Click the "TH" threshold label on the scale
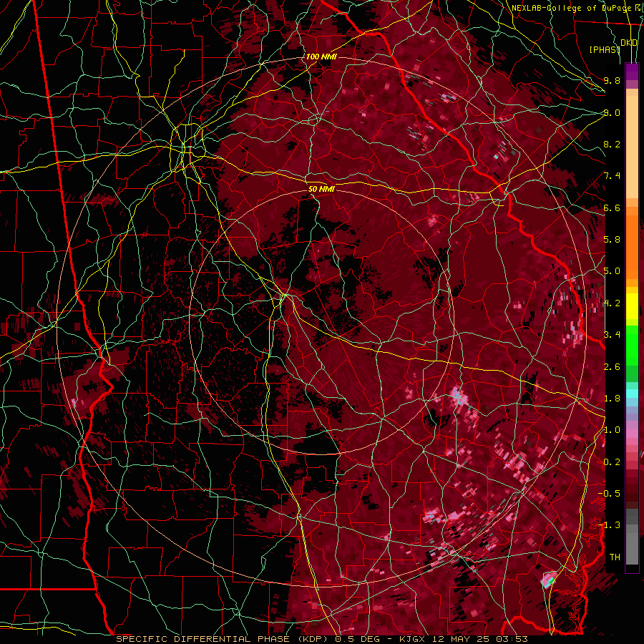 tap(615, 557)
